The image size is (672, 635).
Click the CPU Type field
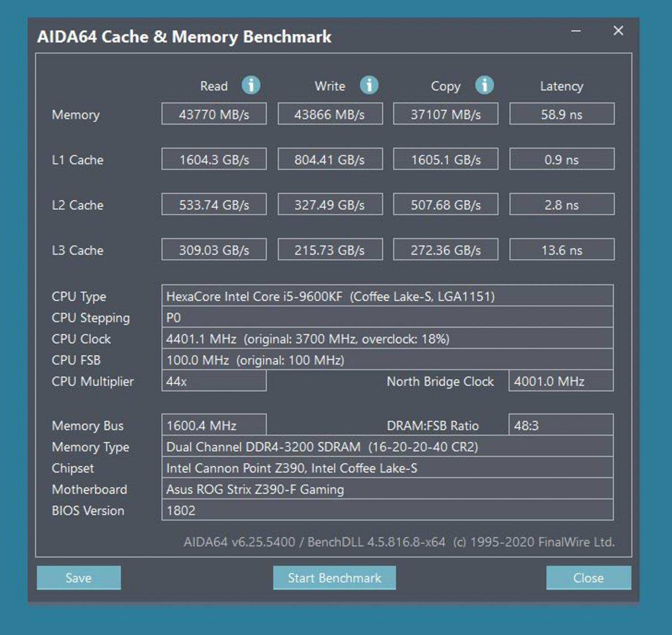tap(387, 296)
